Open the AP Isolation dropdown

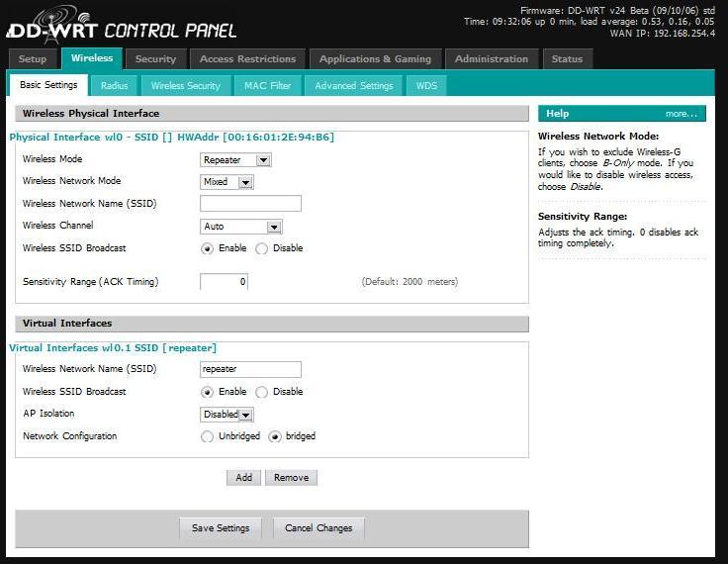pyautogui.click(x=227, y=415)
